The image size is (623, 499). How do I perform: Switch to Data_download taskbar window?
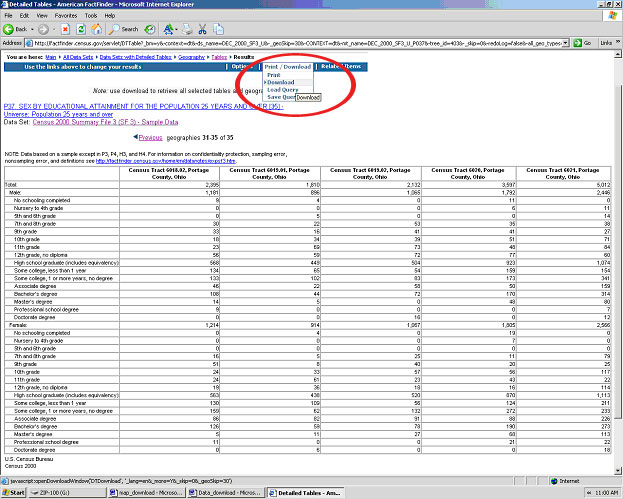(x=225, y=493)
